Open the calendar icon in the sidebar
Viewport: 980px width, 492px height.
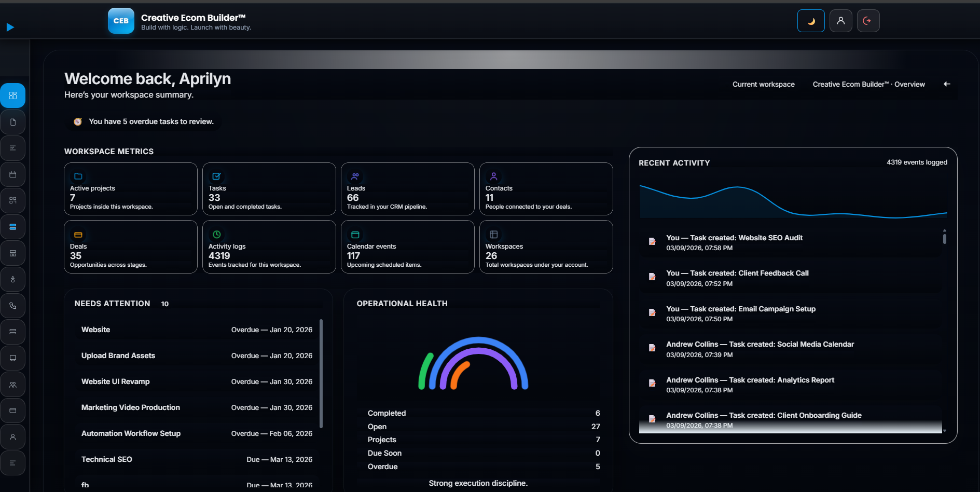[x=13, y=174]
